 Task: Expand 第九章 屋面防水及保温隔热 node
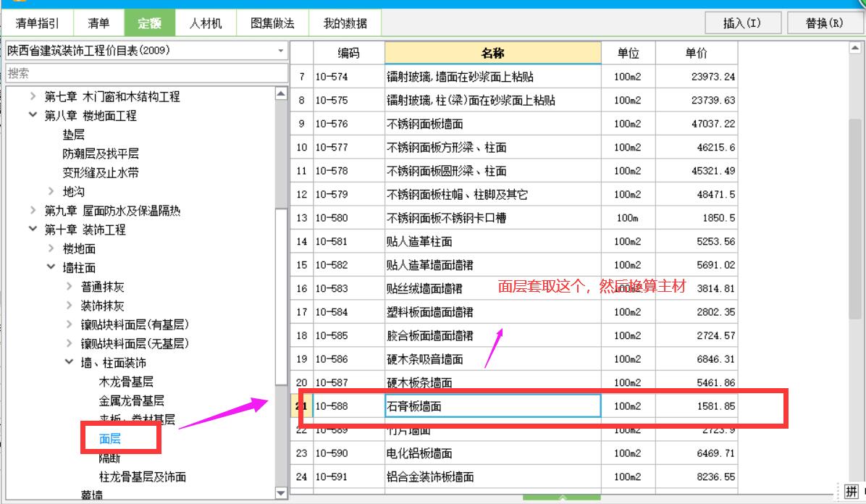[33, 210]
